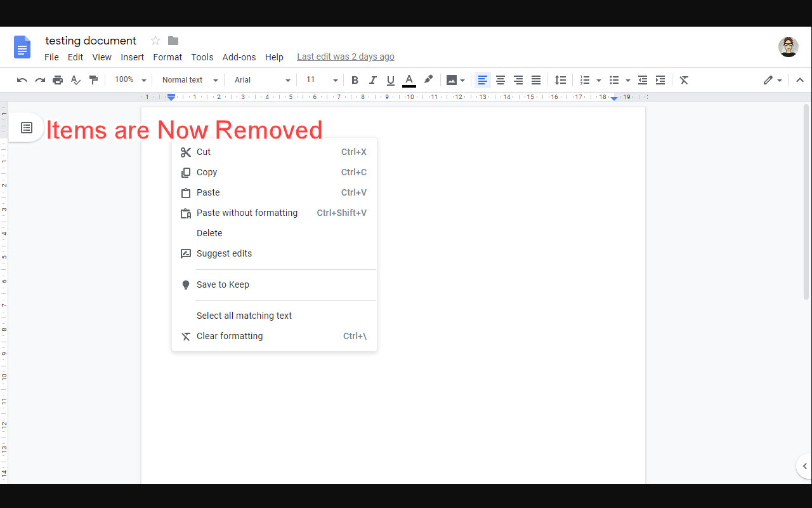
Task: Choose Delete in context menu
Action: click(274, 233)
